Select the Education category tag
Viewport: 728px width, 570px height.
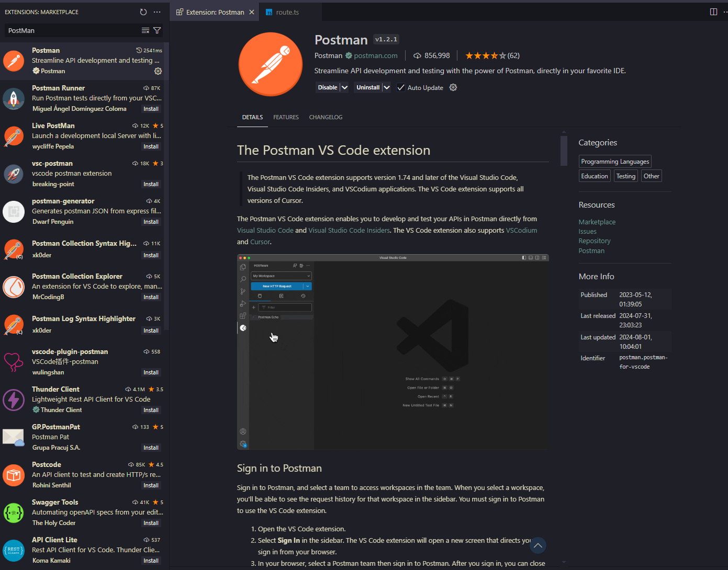click(595, 176)
